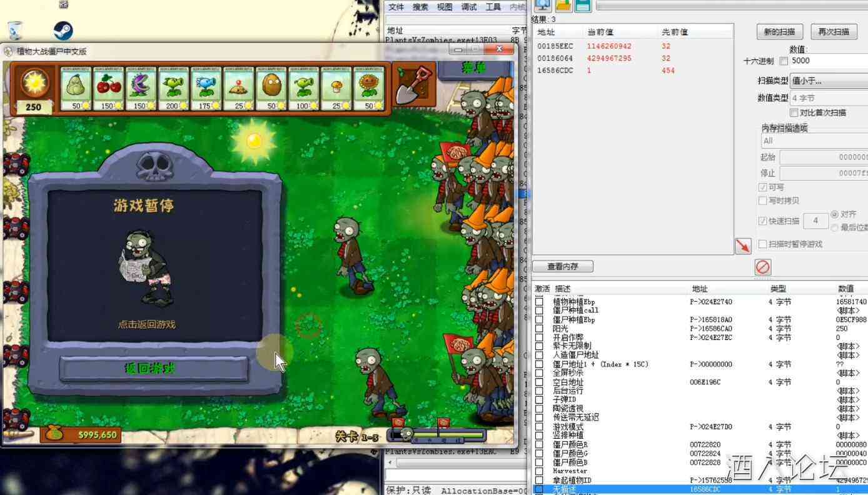Open the 内存扫描选项 All dropdown

pyautogui.click(x=813, y=141)
